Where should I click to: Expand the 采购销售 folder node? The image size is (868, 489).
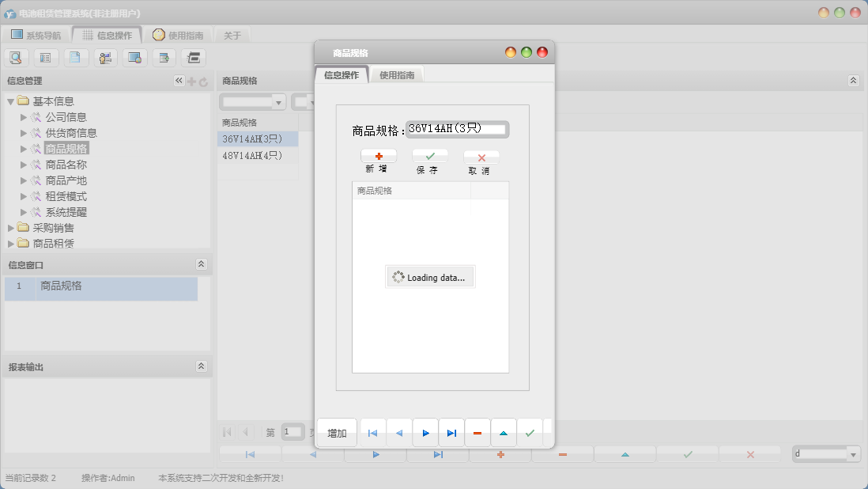click(x=10, y=228)
